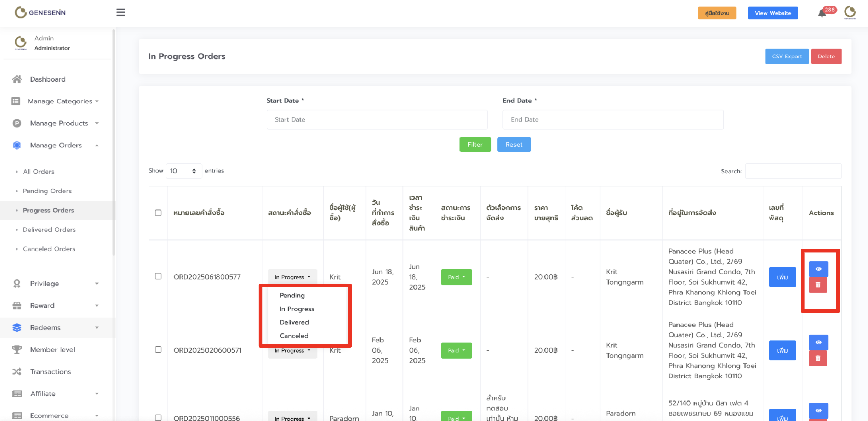
Task: Select Canceled from the status dropdown menu
Action: coord(294,336)
